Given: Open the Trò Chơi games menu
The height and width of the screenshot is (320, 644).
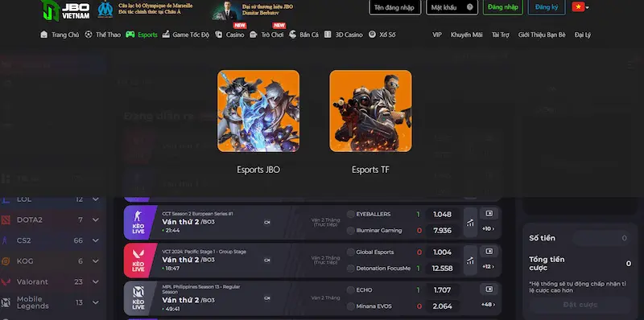Looking at the screenshot, I should pos(266,35).
